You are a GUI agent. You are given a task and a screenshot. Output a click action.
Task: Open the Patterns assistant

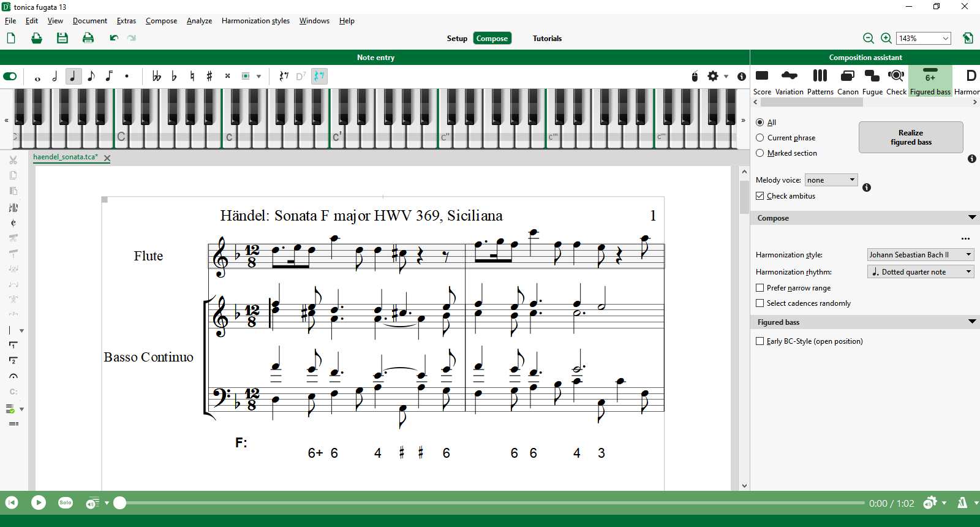(820, 82)
